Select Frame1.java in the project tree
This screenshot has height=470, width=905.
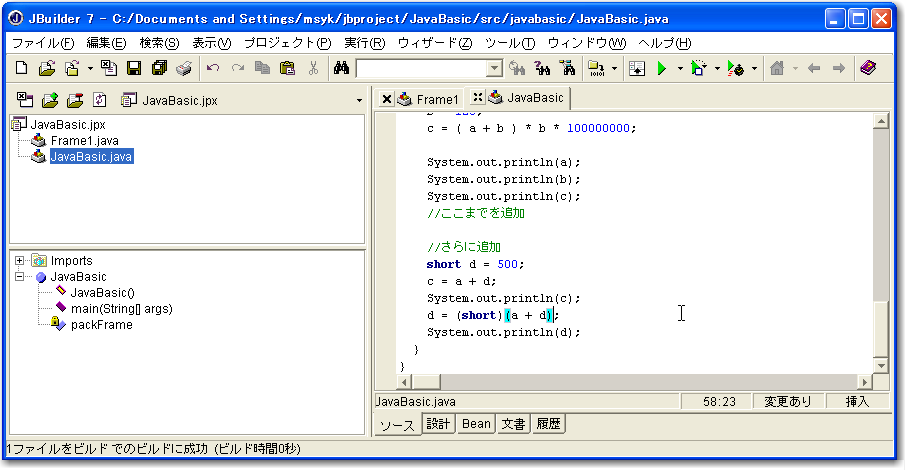click(x=84, y=141)
